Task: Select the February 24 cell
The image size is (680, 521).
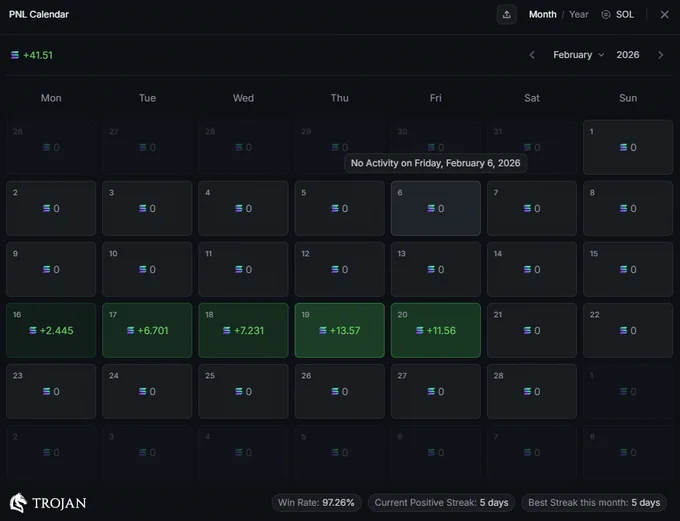Action: (x=147, y=391)
